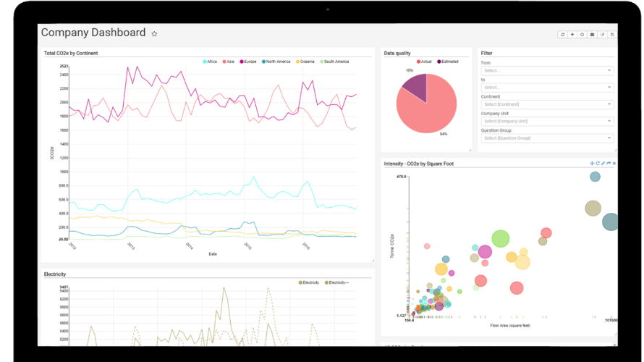644x362 pixels.
Task: Click the save dashboard icon
Action: click(x=612, y=35)
